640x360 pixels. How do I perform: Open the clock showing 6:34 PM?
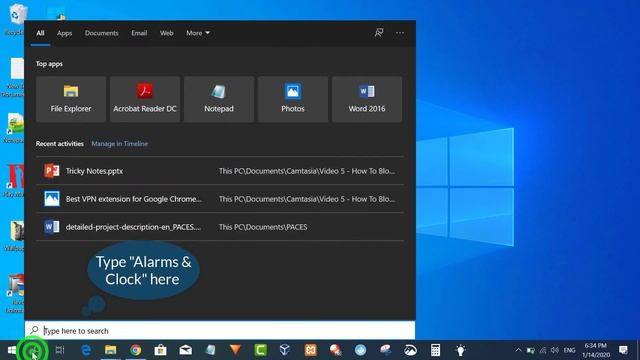point(596,350)
